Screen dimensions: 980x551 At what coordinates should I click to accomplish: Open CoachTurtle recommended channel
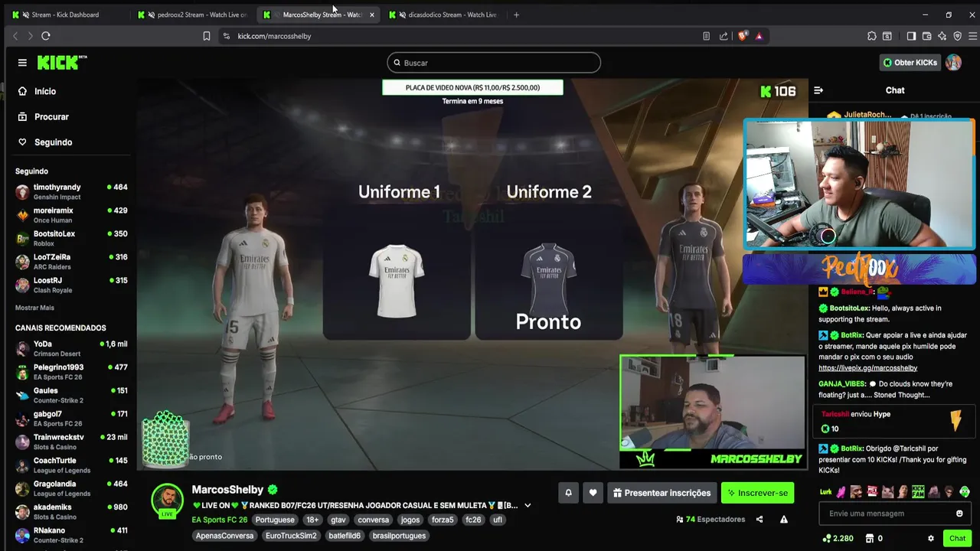point(71,465)
